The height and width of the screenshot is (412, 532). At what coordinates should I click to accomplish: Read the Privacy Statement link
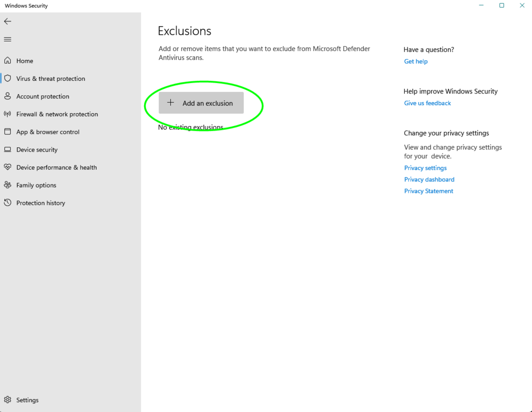pos(428,191)
